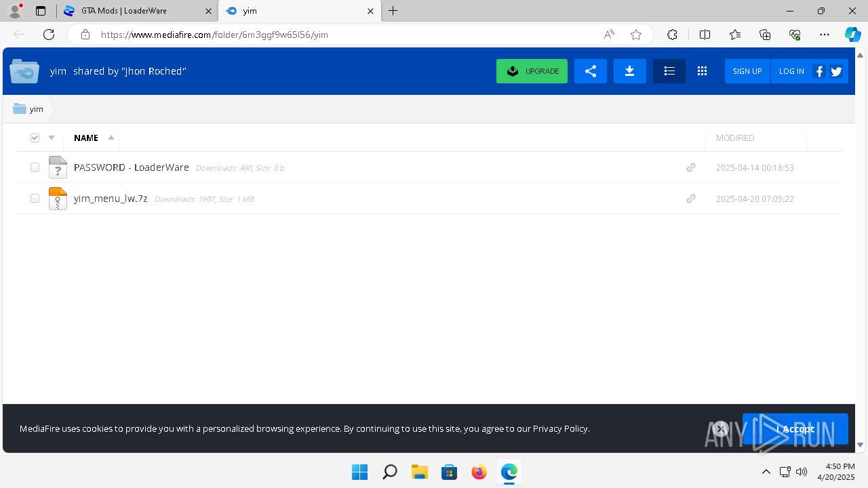Image resolution: width=868 pixels, height=488 pixels.
Task: Click SIGN UP on MediaFire header
Action: 747,71
